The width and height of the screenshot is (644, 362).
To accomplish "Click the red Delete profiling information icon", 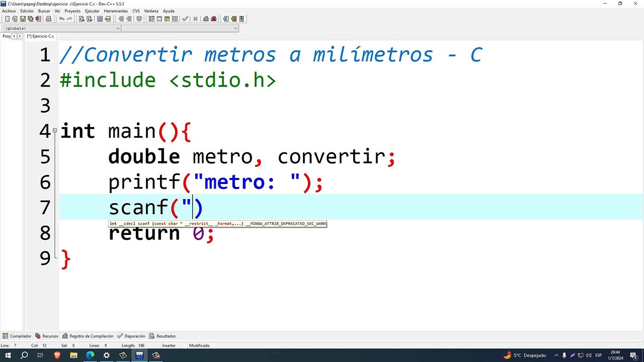I will 213,19.
